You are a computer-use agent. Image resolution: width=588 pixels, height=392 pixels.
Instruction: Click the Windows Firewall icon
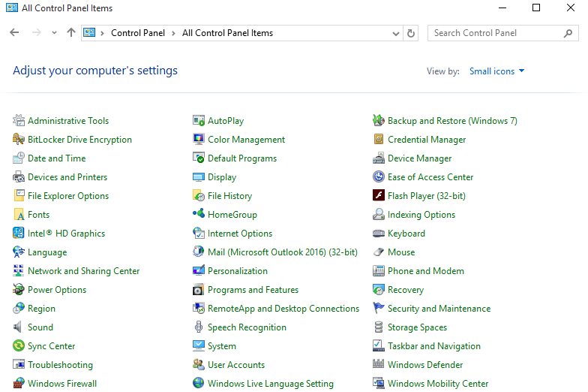coord(18,383)
